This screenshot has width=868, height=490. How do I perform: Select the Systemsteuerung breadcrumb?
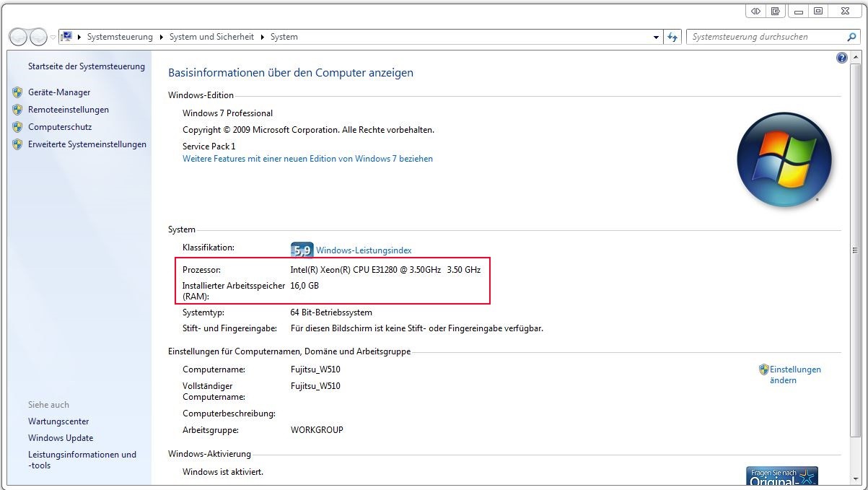click(x=120, y=37)
